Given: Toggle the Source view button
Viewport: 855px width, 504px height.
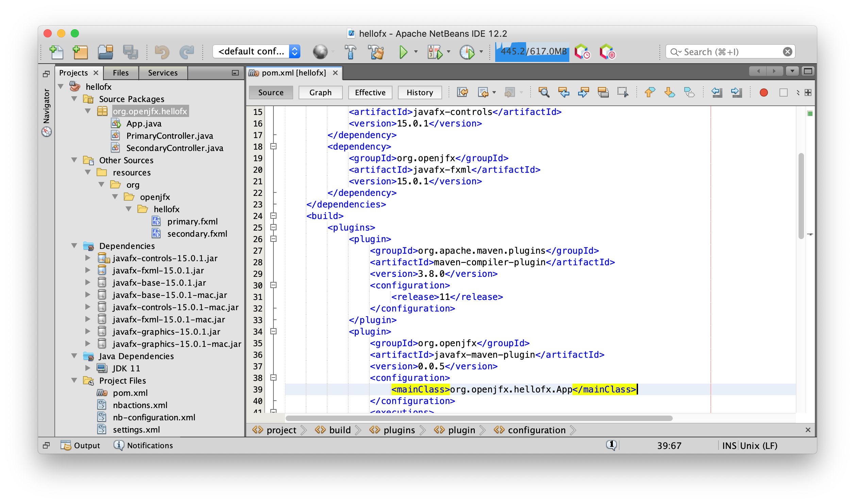Looking at the screenshot, I should pyautogui.click(x=271, y=93).
